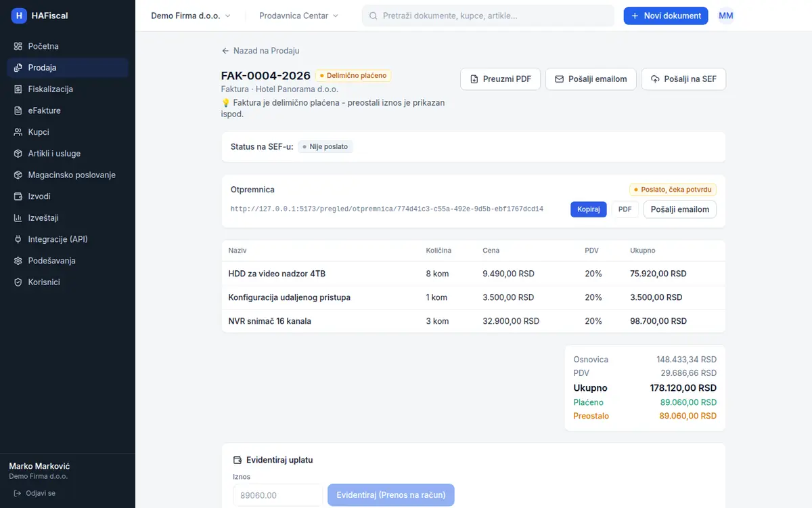
Task: Click the logout icon next to Odjavi se
Action: [18, 493]
